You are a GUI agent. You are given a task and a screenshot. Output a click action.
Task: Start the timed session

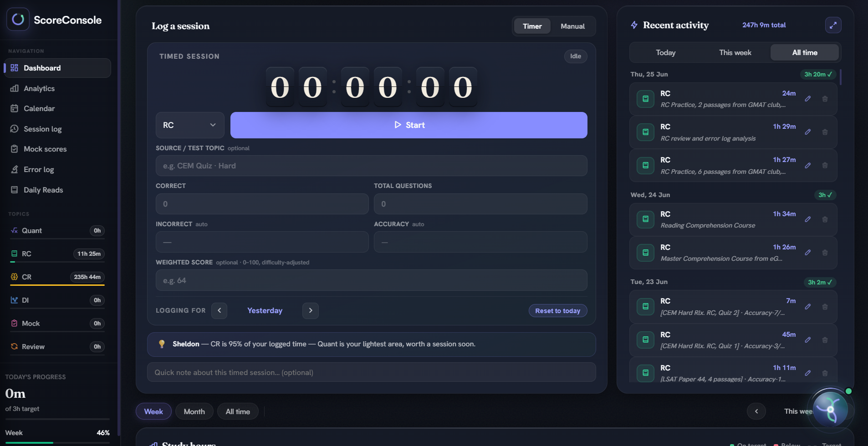(x=408, y=125)
